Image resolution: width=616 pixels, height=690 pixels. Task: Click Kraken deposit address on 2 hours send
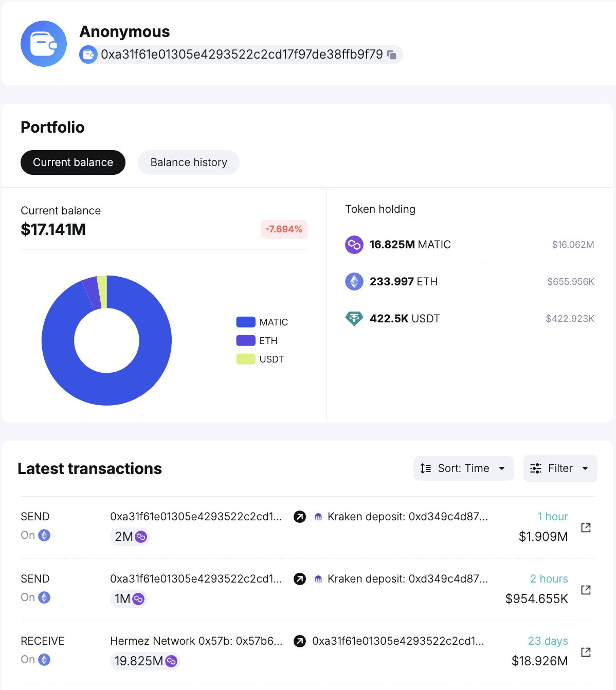click(x=408, y=579)
